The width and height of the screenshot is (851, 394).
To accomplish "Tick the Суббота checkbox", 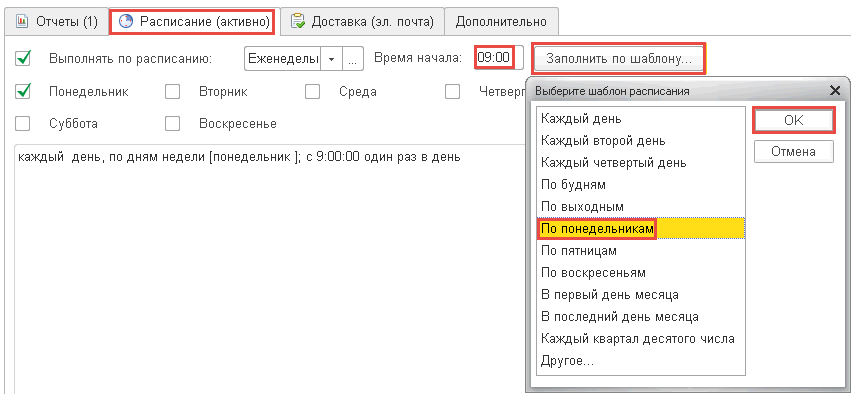I will (x=23, y=124).
